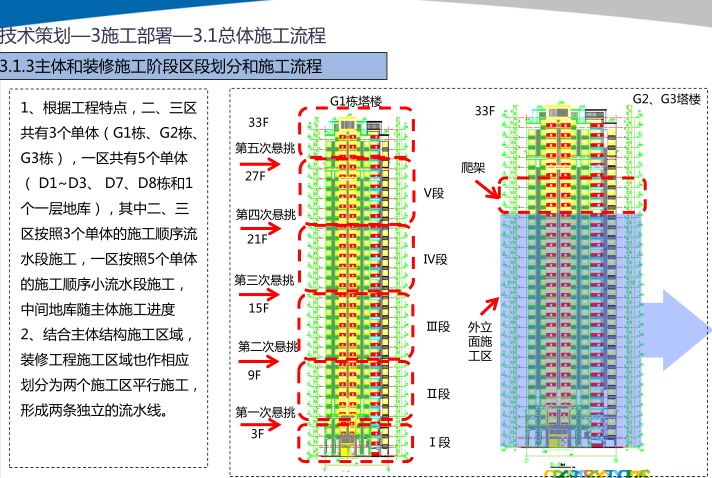Click the red arrow beside 第五次悬挑
Screen dimensions: 712x478
click(x=264, y=160)
